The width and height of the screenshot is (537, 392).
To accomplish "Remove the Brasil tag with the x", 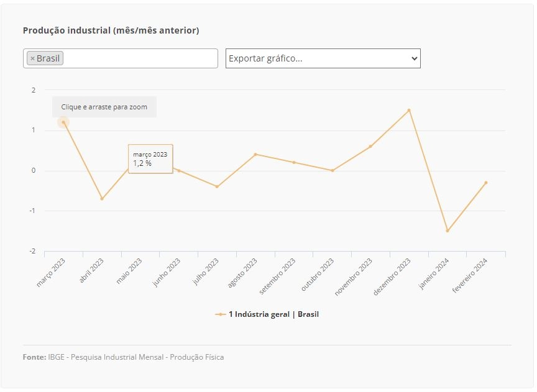I will click(32, 58).
